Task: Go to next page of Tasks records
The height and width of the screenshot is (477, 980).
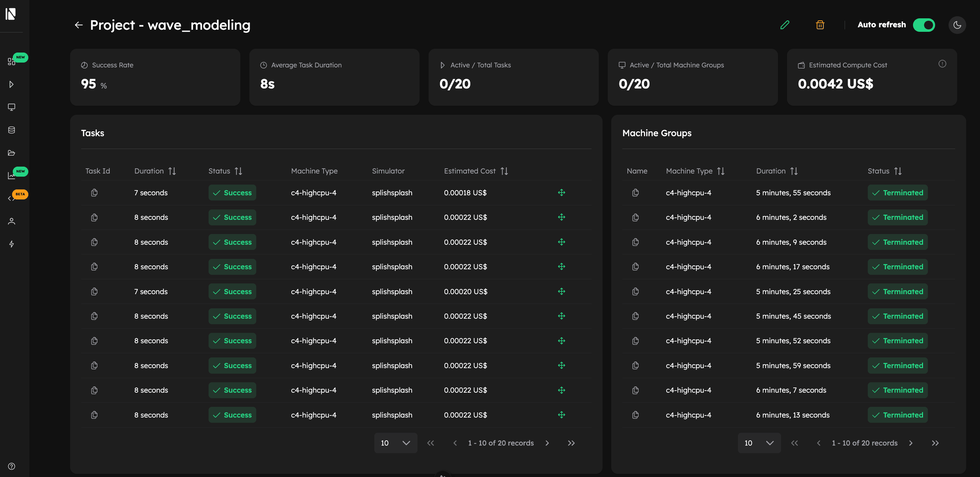Action: (x=547, y=443)
